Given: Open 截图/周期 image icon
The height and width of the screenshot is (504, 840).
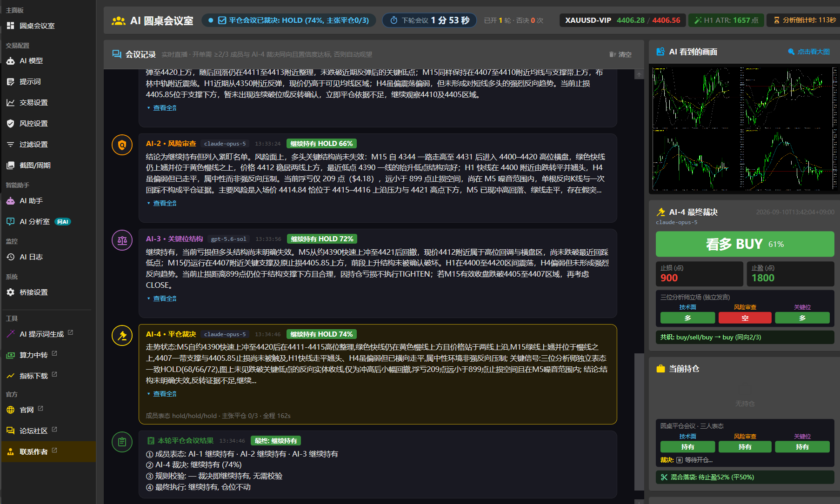Looking at the screenshot, I should pos(11,165).
